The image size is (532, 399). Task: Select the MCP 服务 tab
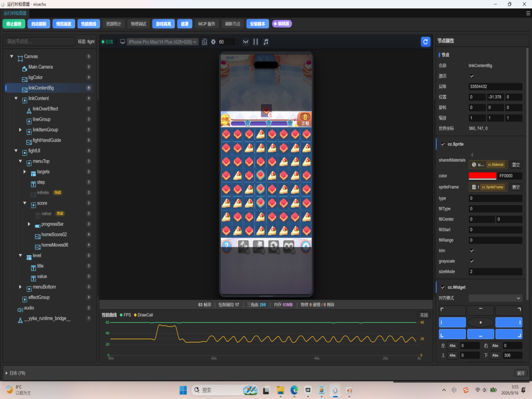pyautogui.click(x=207, y=24)
